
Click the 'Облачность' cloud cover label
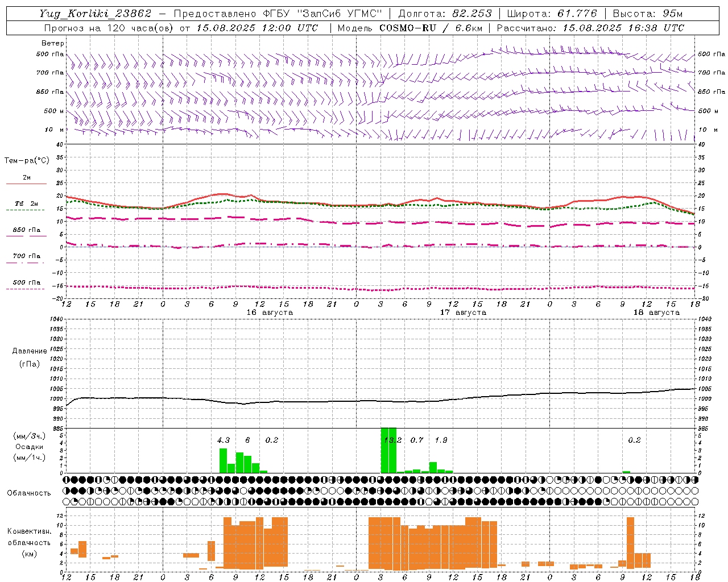pos(29,493)
